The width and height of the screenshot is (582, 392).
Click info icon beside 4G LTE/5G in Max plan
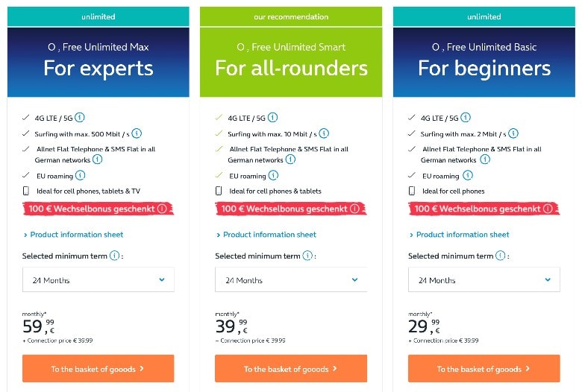coord(79,117)
